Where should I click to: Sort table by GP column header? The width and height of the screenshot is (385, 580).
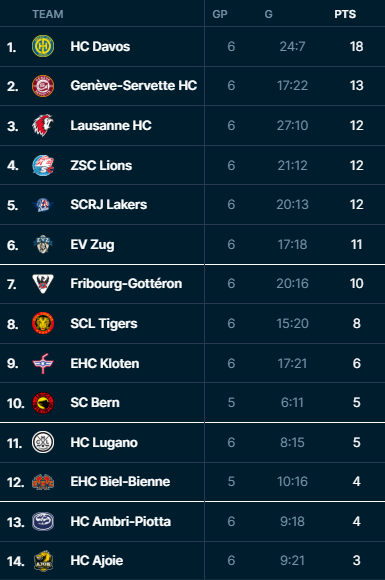[x=220, y=14]
